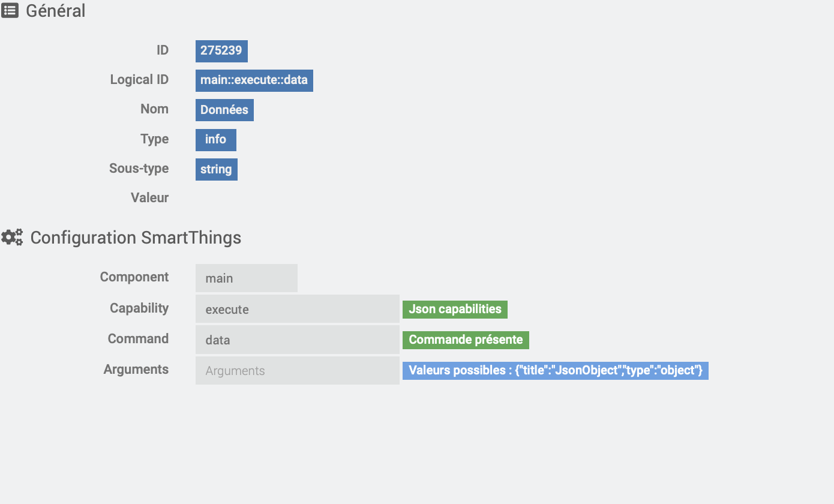
Task: Click the Configuration SmartThings heading text
Action: pyautogui.click(x=136, y=238)
